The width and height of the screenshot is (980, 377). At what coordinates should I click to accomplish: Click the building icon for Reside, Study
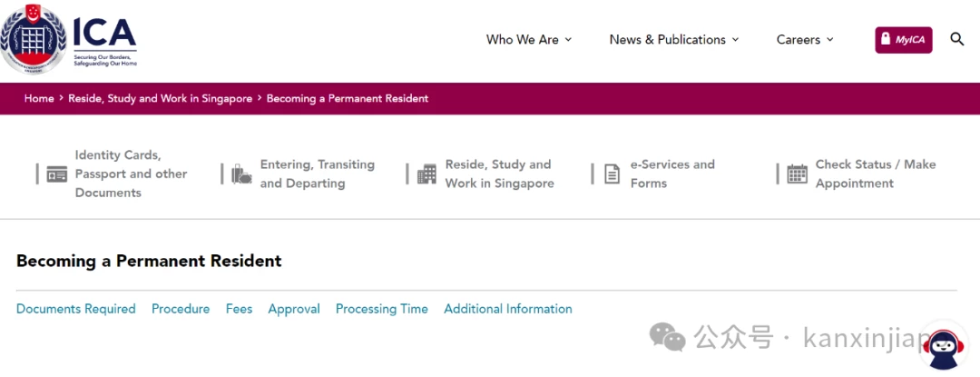426,174
